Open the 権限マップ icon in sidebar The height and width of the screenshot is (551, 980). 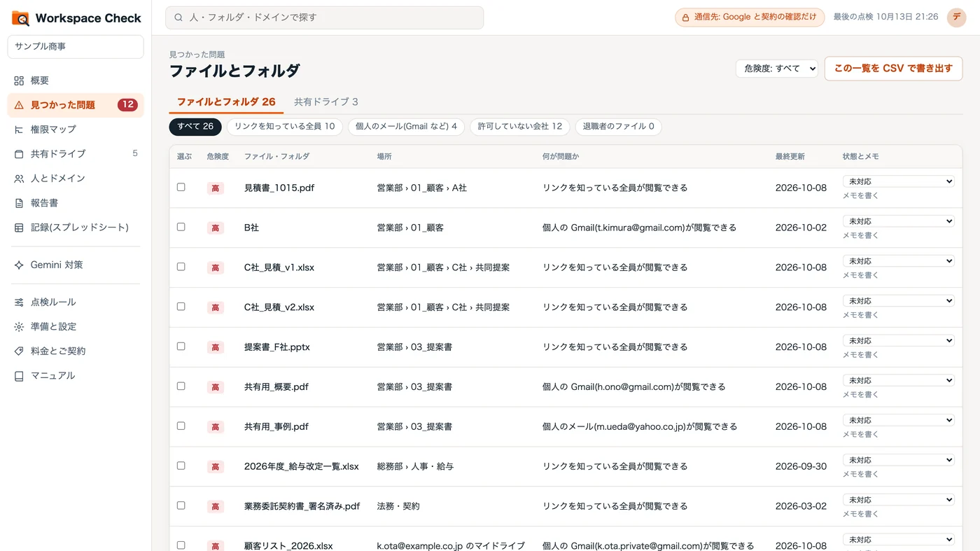pyautogui.click(x=19, y=130)
